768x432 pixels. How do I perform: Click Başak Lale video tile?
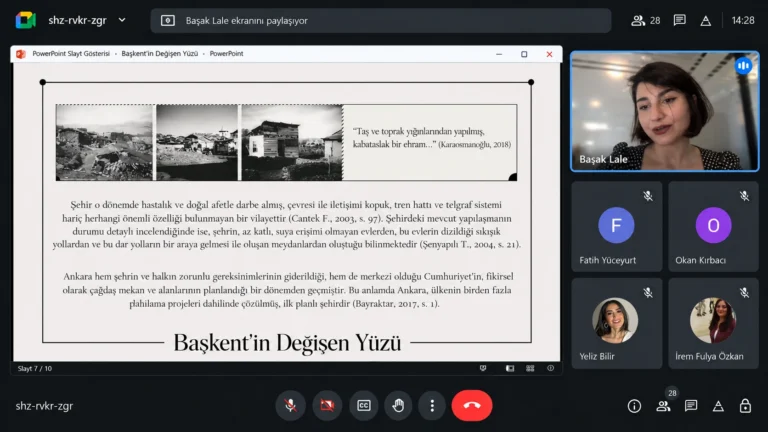pyautogui.click(x=665, y=112)
